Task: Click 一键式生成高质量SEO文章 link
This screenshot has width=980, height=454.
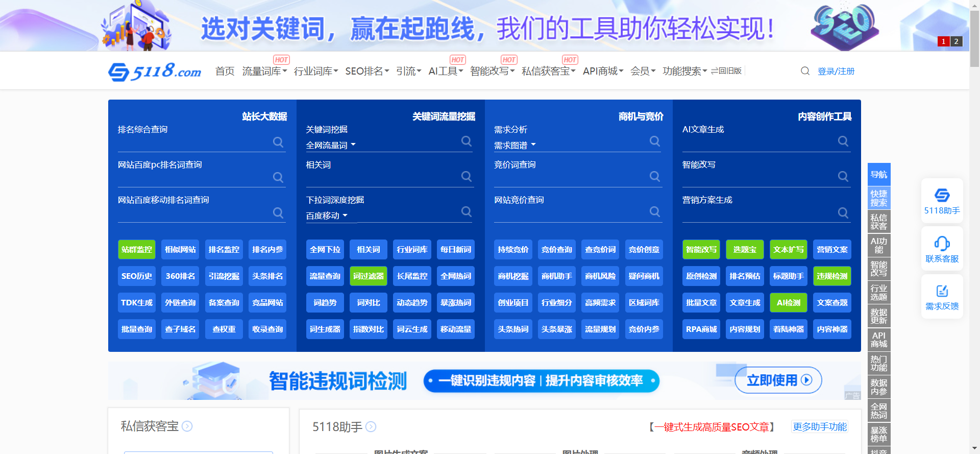Action: pos(712,427)
